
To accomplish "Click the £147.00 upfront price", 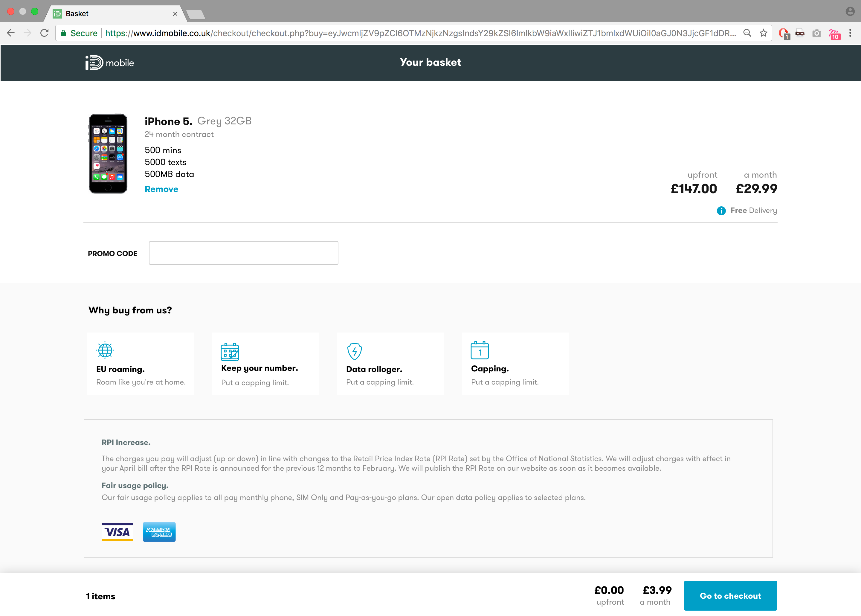I will click(x=694, y=188).
